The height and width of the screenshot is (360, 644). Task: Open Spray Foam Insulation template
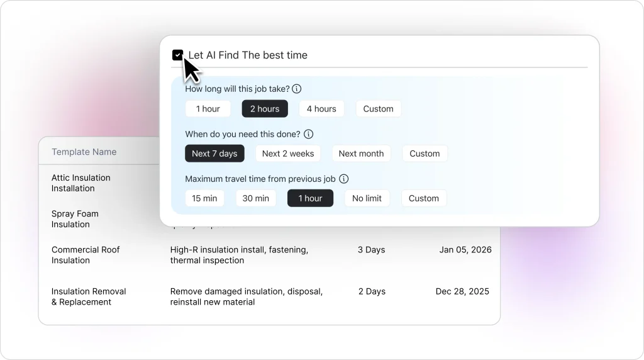coord(75,219)
